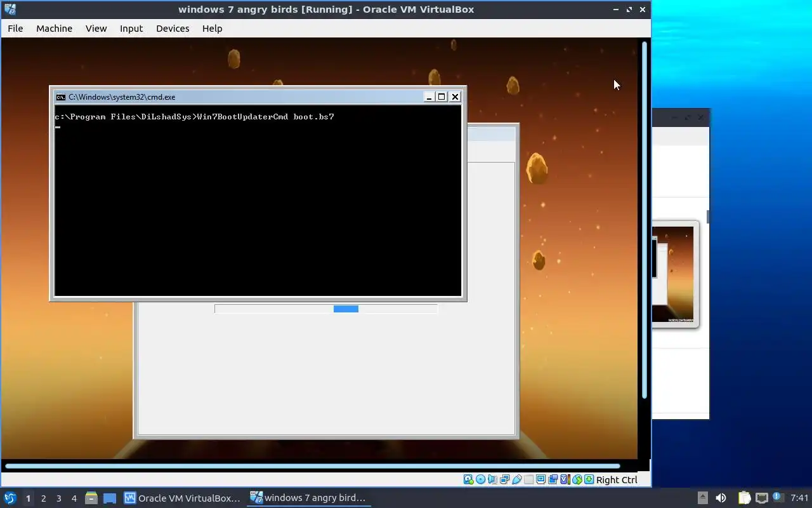Switch to Oracle VM VirtualBox Manager taskbar entry

tap(183, 498)
